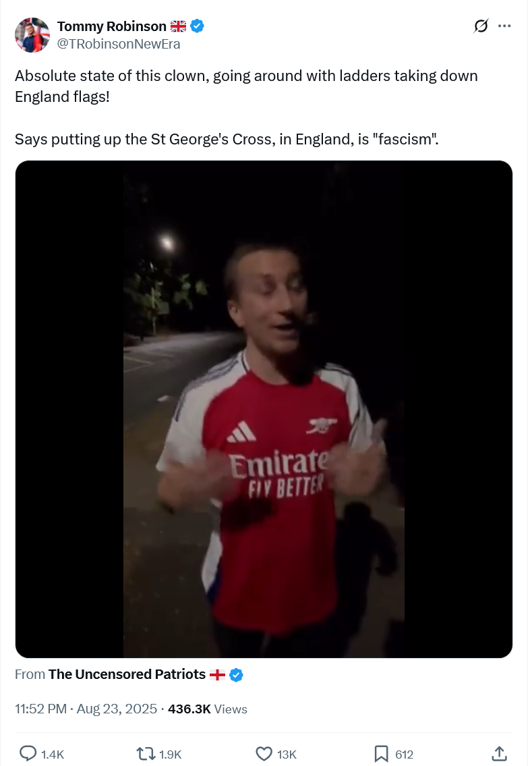Click the verified badge next to Uncensored Patriots

[x=236, y=675]
